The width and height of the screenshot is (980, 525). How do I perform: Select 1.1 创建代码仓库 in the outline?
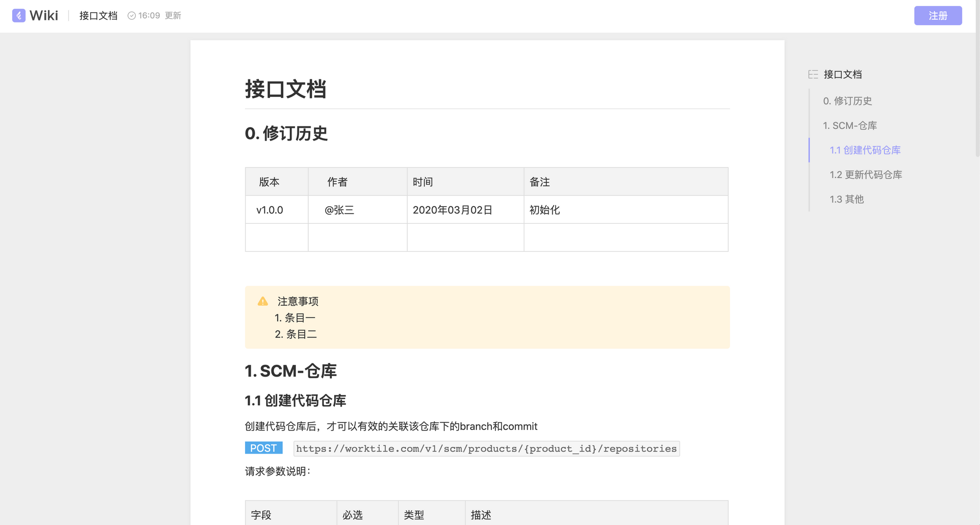coord(865,150)
